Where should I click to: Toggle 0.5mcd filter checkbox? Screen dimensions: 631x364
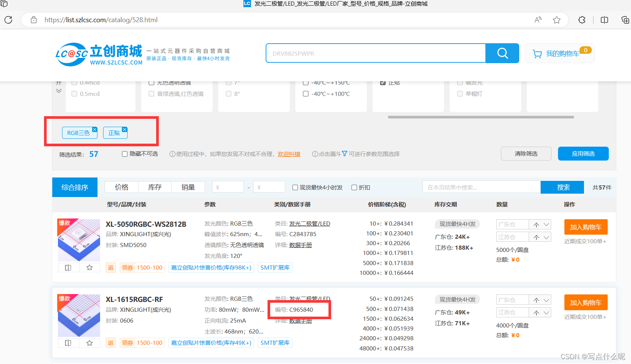point(75,94)
